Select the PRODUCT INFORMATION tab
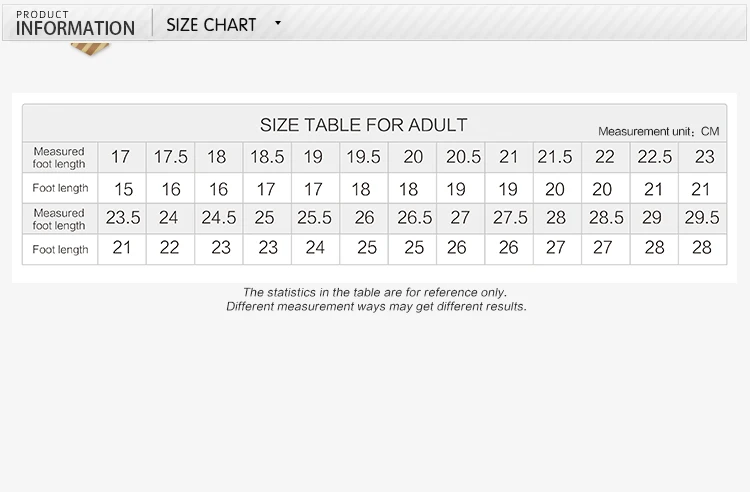This screenshot has height=492, width=750. tap(75, 23)
